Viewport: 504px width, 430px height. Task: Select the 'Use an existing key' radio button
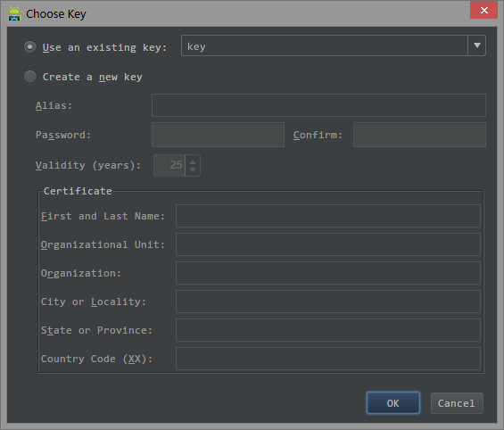tap(30, 47)
